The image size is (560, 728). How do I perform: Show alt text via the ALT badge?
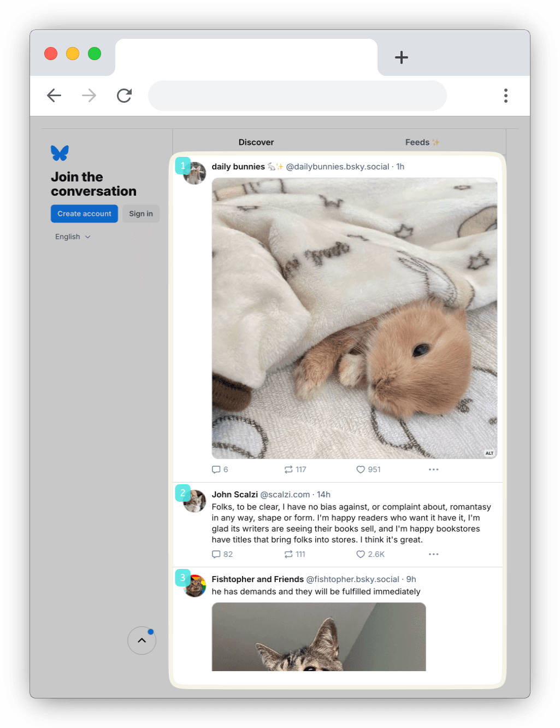coord(489,453)
